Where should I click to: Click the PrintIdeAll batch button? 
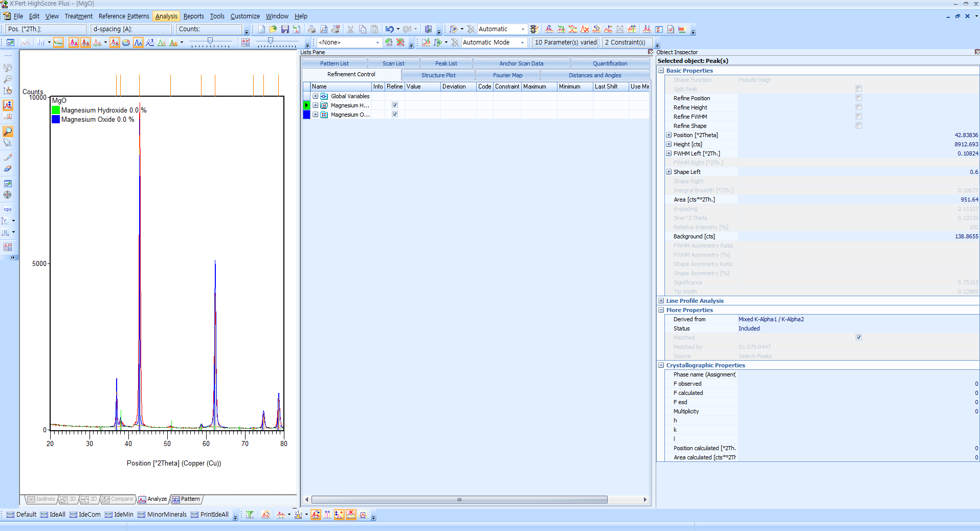point(210,515)
